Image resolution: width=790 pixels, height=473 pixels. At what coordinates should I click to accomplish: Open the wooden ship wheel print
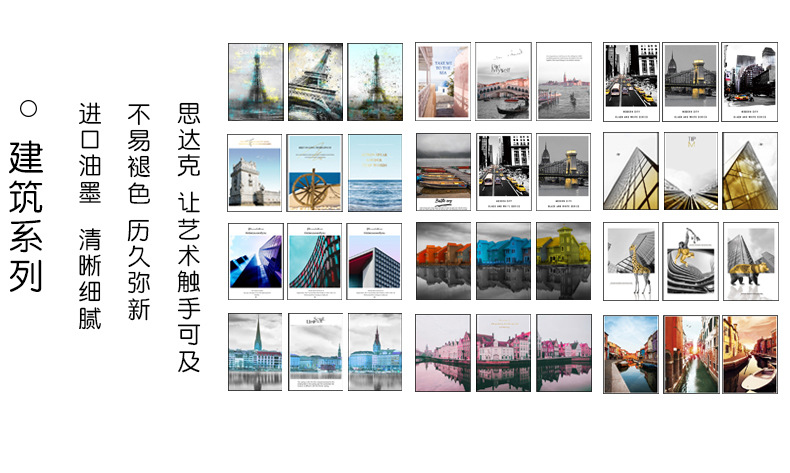[x=314, y=172]
